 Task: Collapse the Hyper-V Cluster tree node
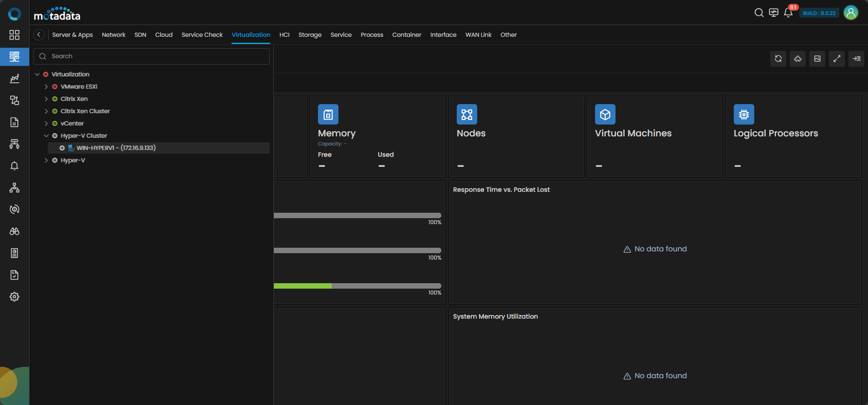point(46,136)
